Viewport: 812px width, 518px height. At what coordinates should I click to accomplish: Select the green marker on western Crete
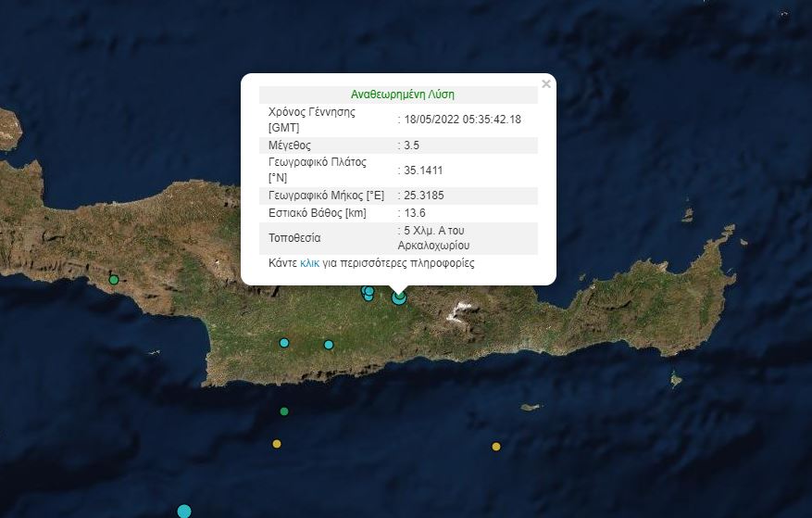114,280
